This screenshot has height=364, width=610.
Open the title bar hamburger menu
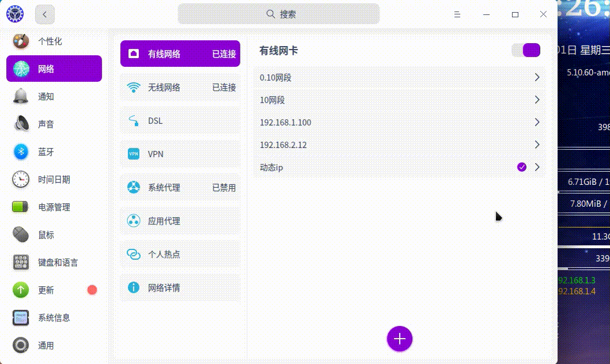click(457, 14)
